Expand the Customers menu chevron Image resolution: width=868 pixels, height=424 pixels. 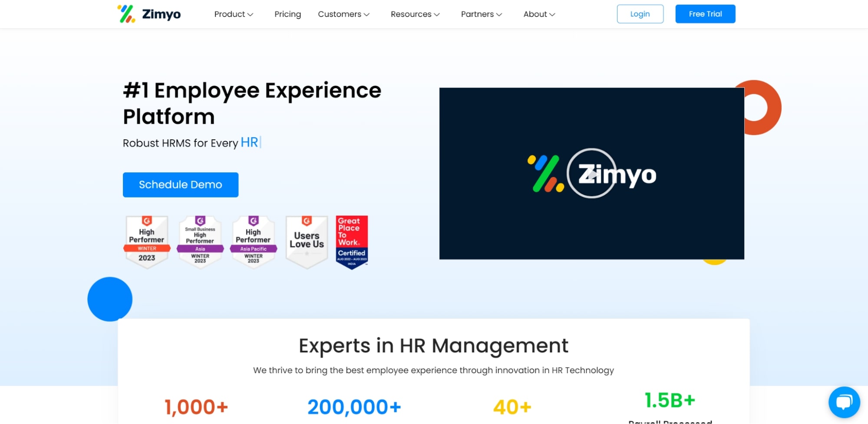367,14
